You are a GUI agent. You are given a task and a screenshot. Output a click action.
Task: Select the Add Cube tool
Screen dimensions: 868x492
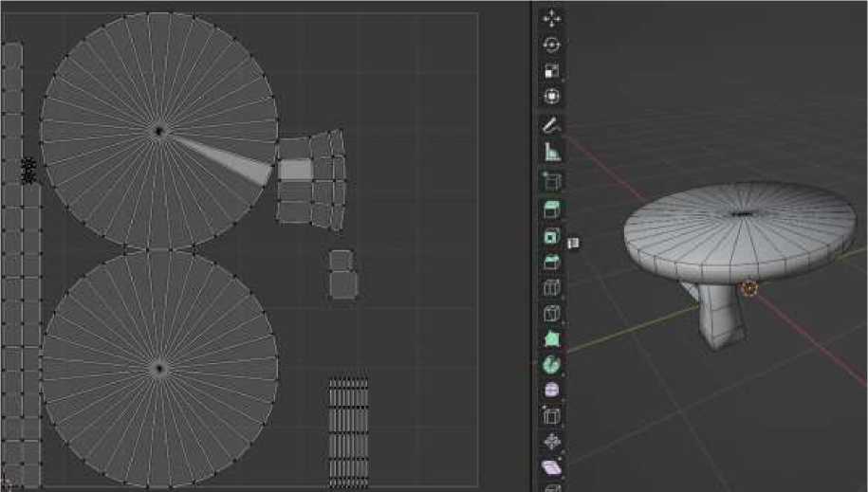[x=551, y=181]
